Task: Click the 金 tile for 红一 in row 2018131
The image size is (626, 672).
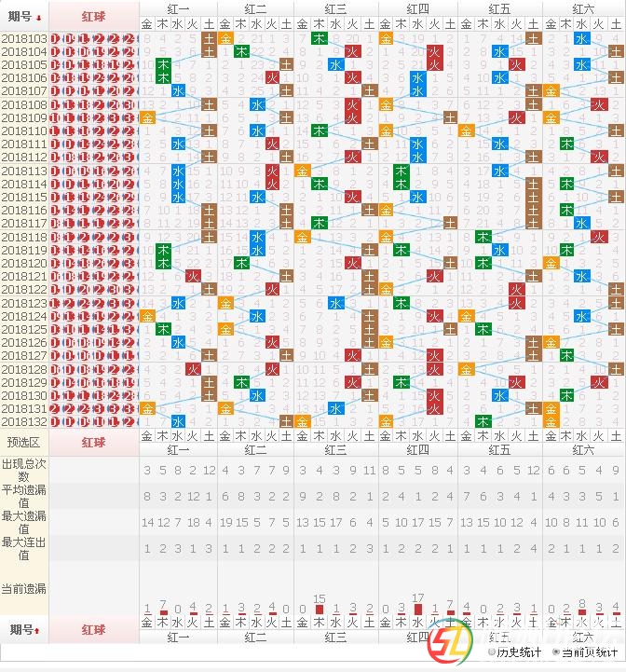Action: tap(147, 409)
